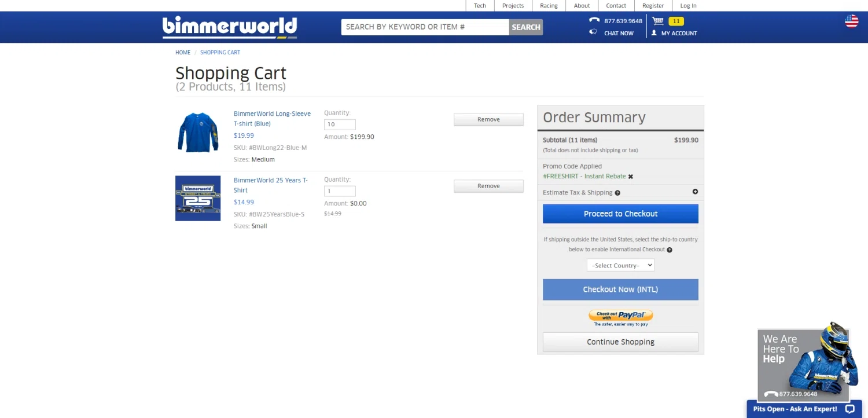Click the phone icon beside 877.639.9648
868x418 pixels.
pyautogui.click(x=594, y=20)
